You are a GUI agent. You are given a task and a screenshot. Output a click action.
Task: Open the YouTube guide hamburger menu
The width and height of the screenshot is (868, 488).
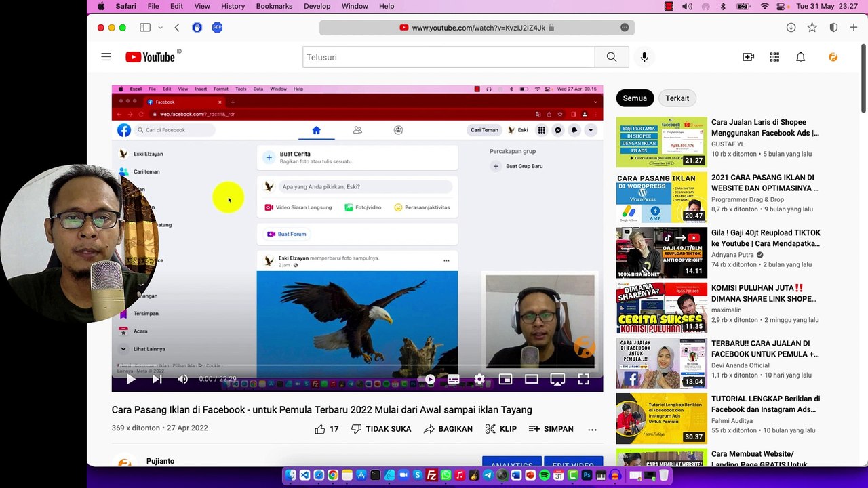tap(106, 57)
